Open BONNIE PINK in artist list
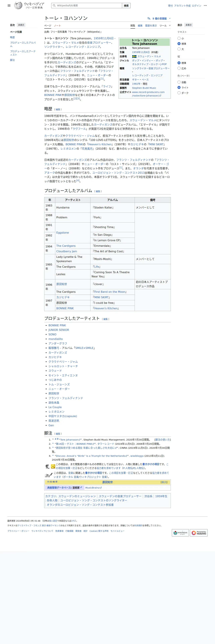This screenshot has width=215, height=644. (57, 325)
